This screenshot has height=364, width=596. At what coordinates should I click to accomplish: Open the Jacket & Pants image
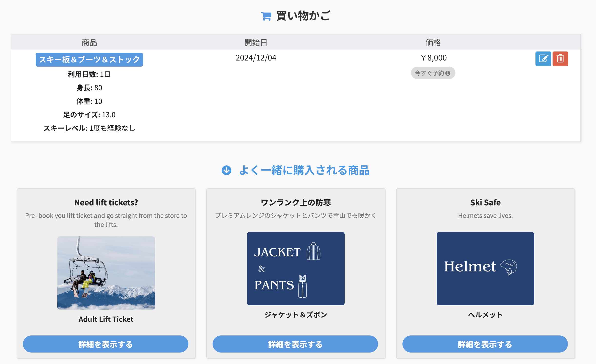296,268
